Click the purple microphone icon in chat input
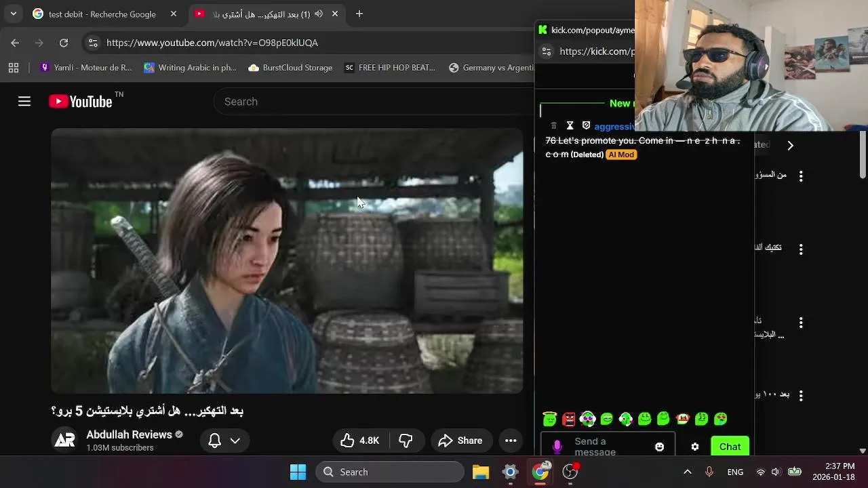 point(557,447)
